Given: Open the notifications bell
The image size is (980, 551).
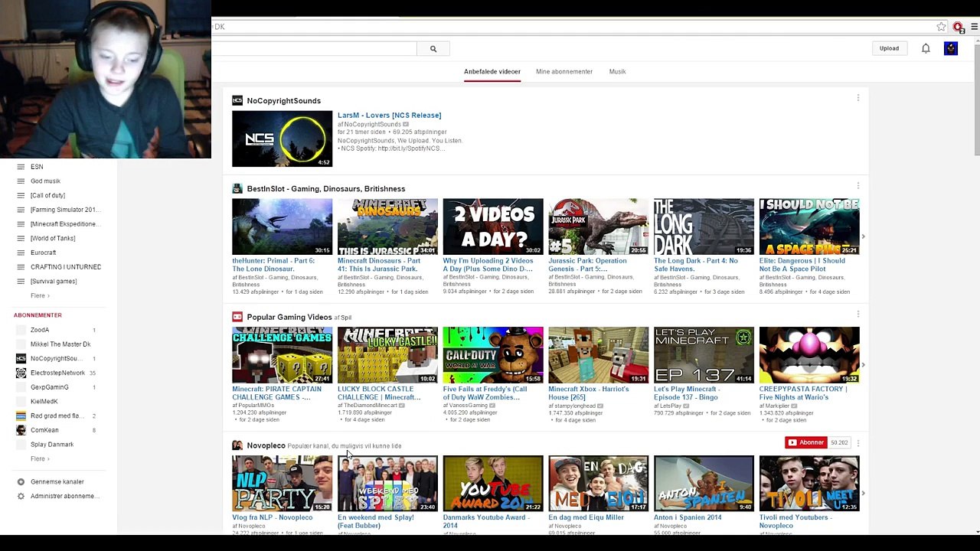Looking at the screenshot, I should pyautogui.click(x=926, y=48).
